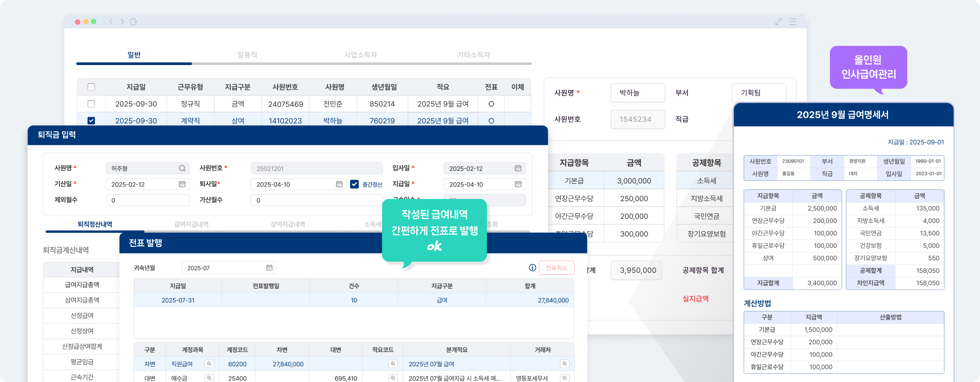
Task: Click the 귀속년월 field showing 2025-07
Action: (229, 268)
